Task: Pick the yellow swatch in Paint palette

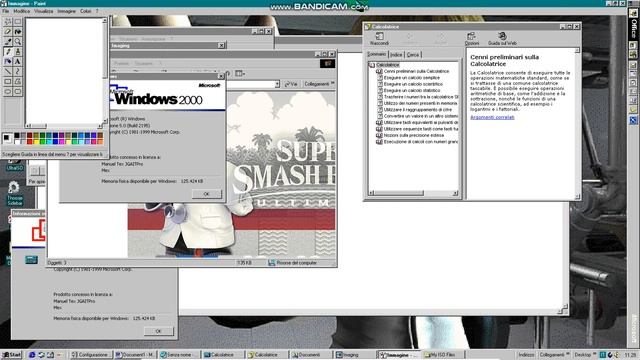Action: point(36,141)
